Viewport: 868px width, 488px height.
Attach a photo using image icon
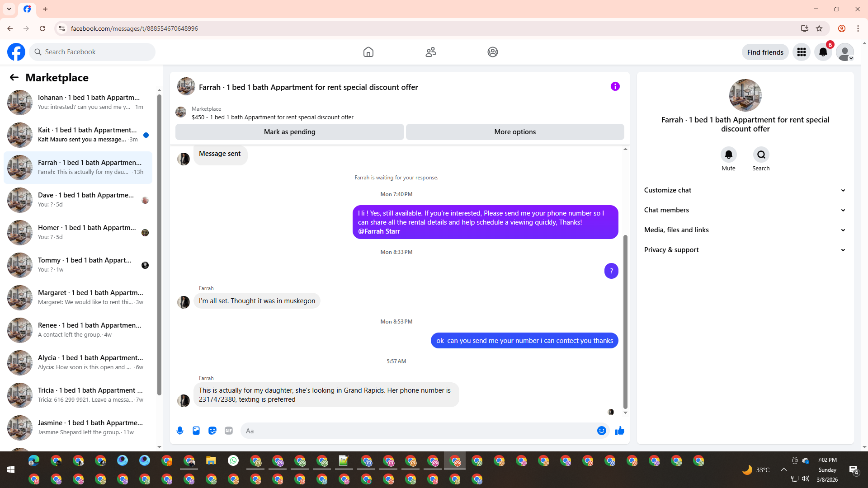[196, 431]
